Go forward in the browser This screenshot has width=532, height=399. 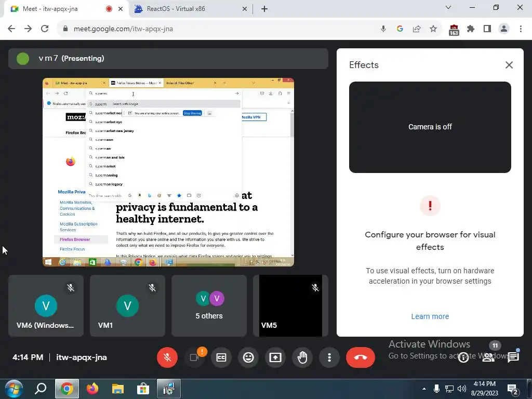click(28, 29)
